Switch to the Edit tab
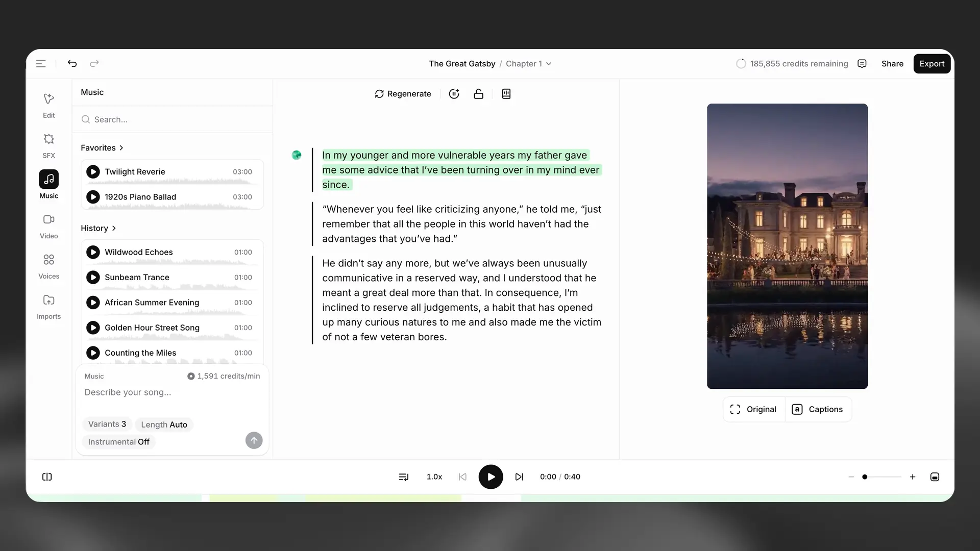 [48, 106]
